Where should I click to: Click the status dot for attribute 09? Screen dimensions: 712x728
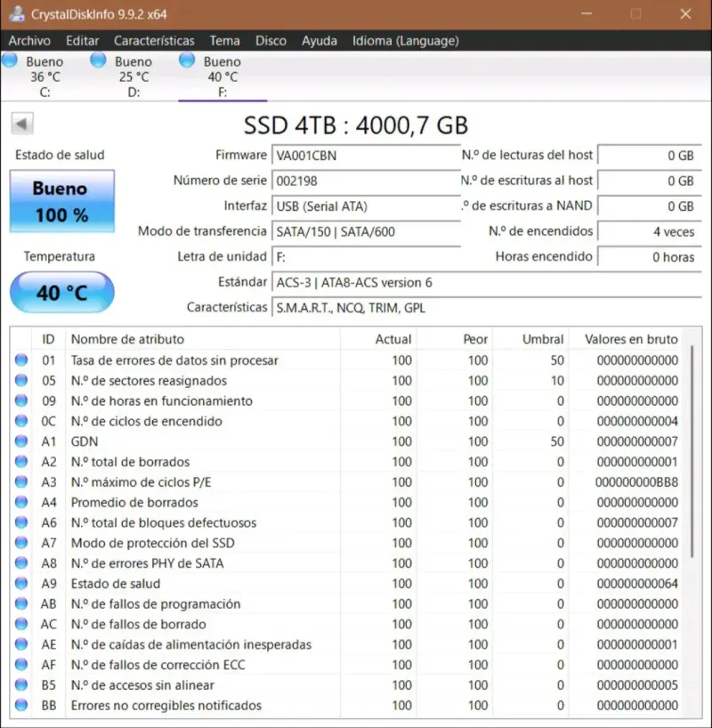[21, 400]
